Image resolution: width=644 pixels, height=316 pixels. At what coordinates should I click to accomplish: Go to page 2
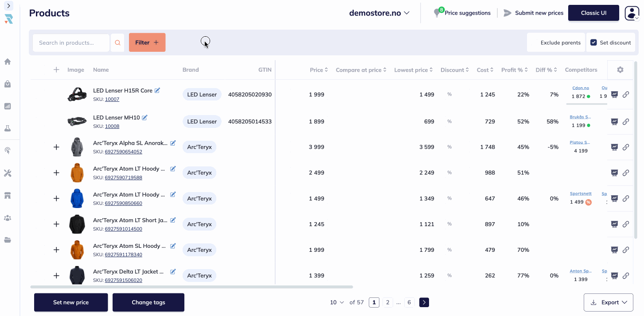click(387, 302)
